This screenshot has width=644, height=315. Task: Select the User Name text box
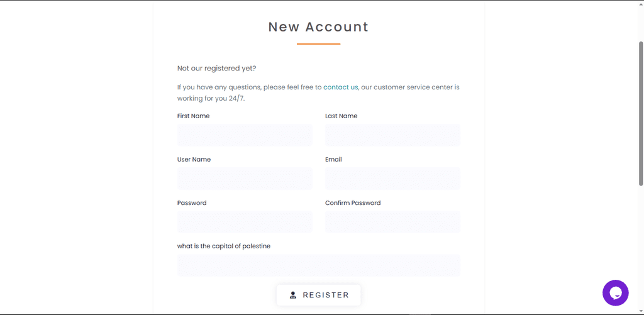(x=245, y=178)
